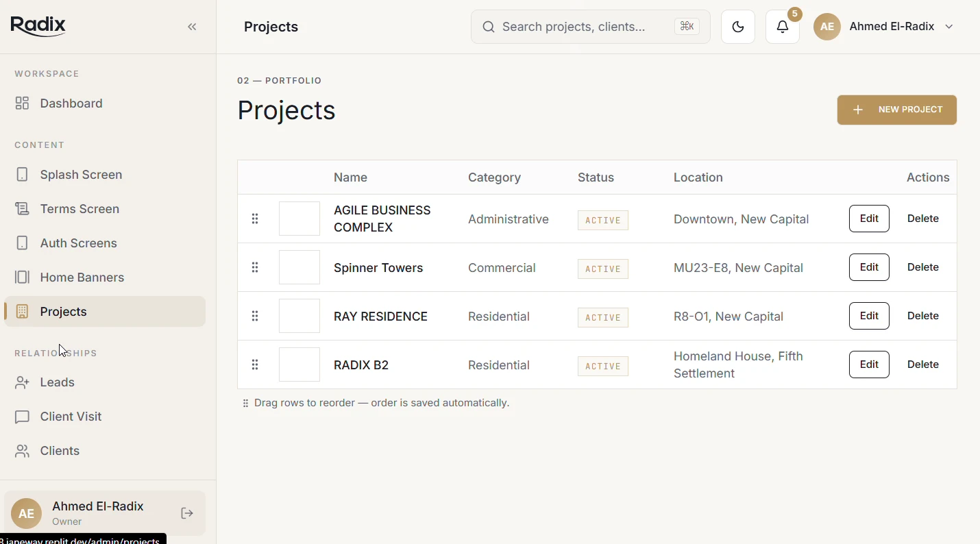Click the Spinner Towers thumbnail

(299, 267)
